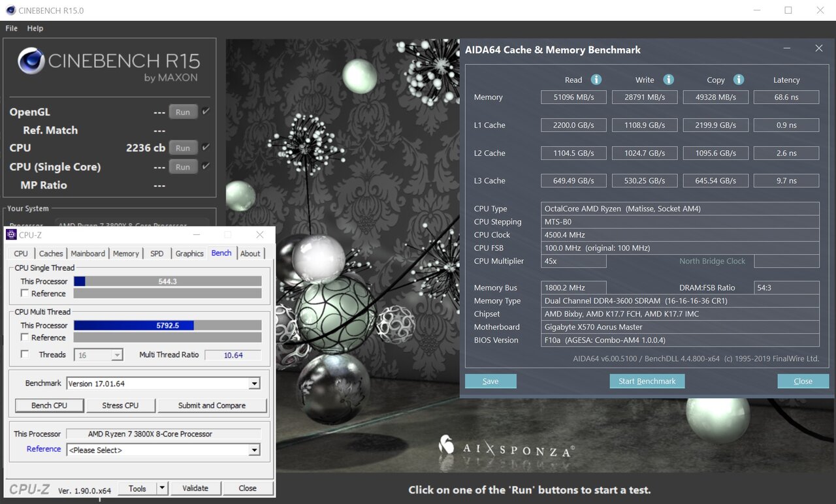Open the Help menu in Cinebench
This screenshot has height=504, width=836.
point(35,29)
